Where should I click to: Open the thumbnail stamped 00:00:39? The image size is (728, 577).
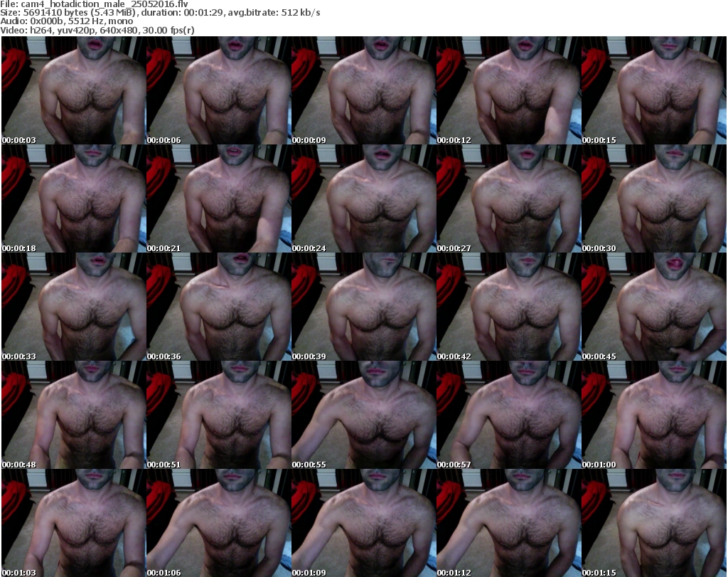364,307
